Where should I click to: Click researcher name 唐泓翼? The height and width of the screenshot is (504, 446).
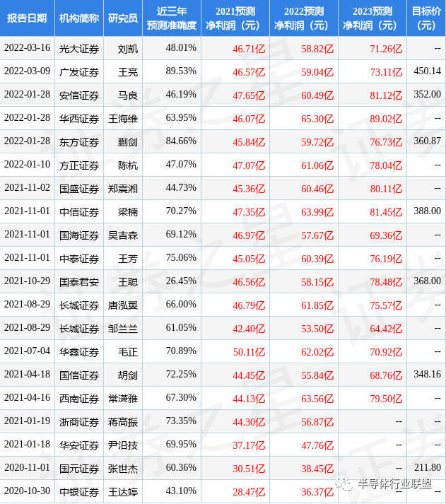[123, 305]
